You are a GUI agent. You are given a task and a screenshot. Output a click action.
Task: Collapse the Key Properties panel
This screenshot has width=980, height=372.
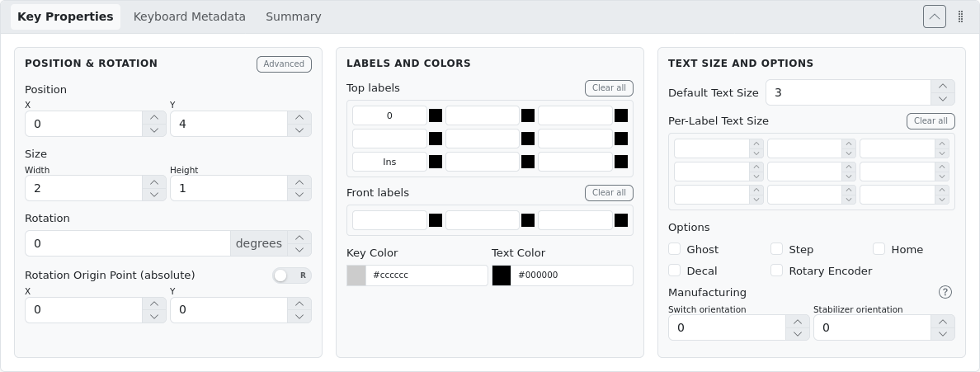click(x=935, y=16)
